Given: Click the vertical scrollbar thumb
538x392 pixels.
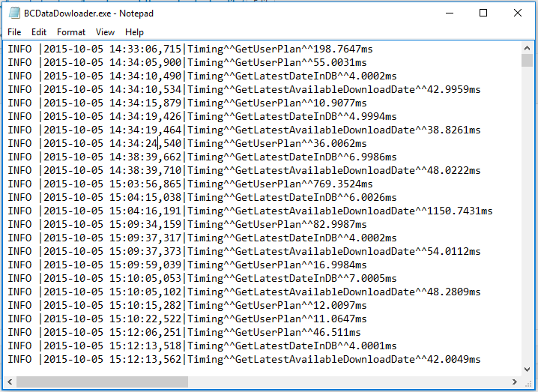Looking at the screenshot, I should [x=527, y=61].
